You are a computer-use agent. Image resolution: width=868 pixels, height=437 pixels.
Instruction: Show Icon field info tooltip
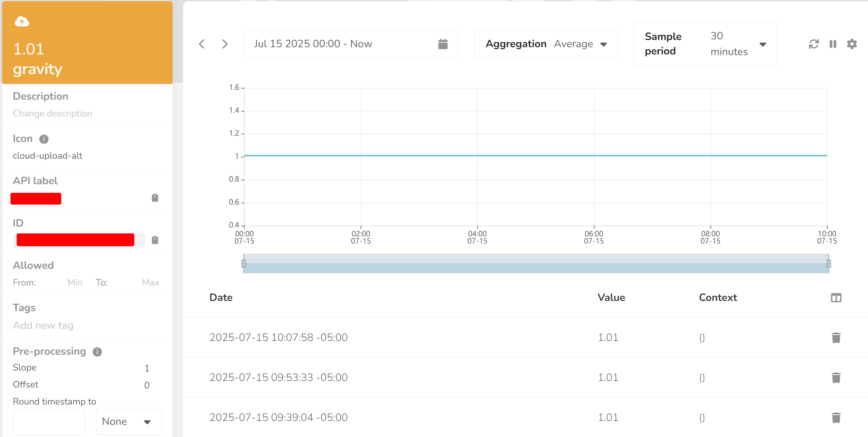coord(44,139)
